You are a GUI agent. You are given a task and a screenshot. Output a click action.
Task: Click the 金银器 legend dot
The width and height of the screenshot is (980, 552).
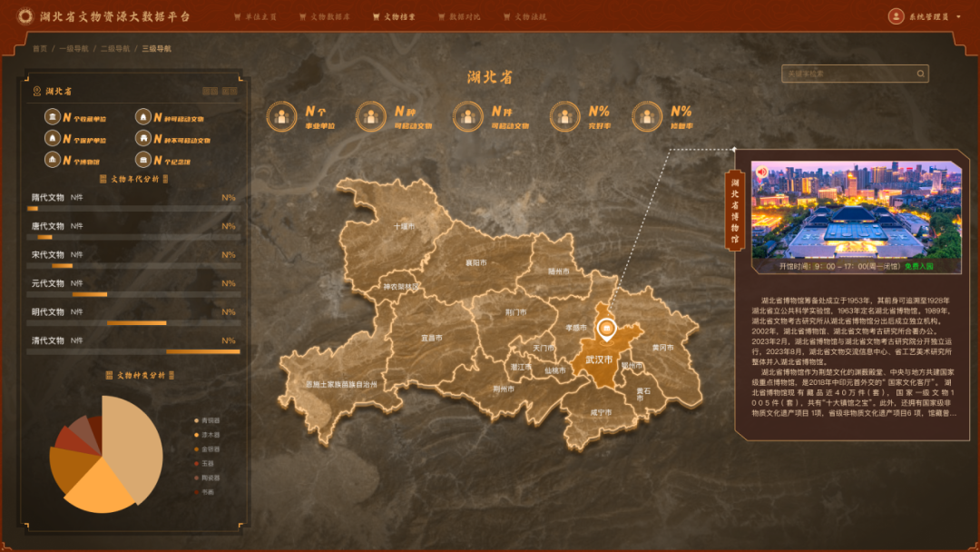click(x=196, y=449)
